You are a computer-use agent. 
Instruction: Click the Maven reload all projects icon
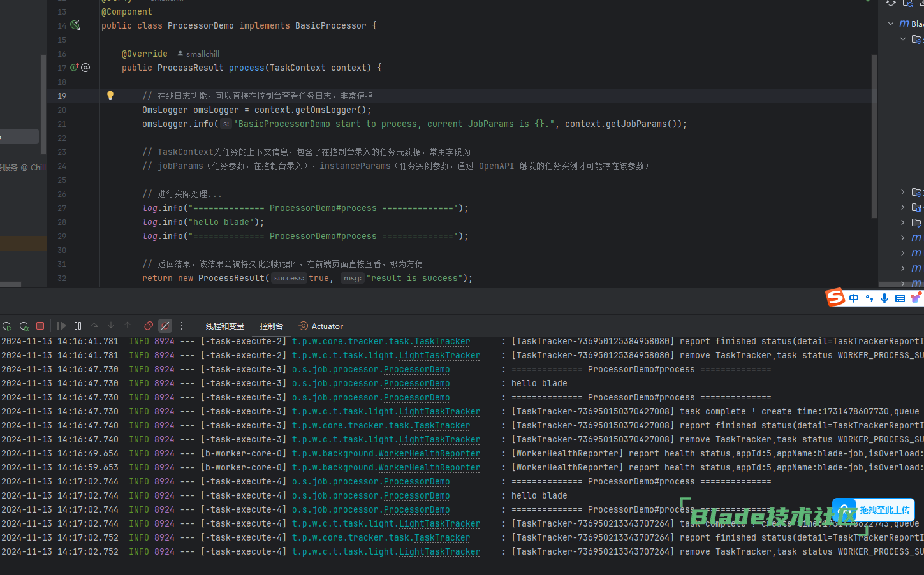coord(891,3)
